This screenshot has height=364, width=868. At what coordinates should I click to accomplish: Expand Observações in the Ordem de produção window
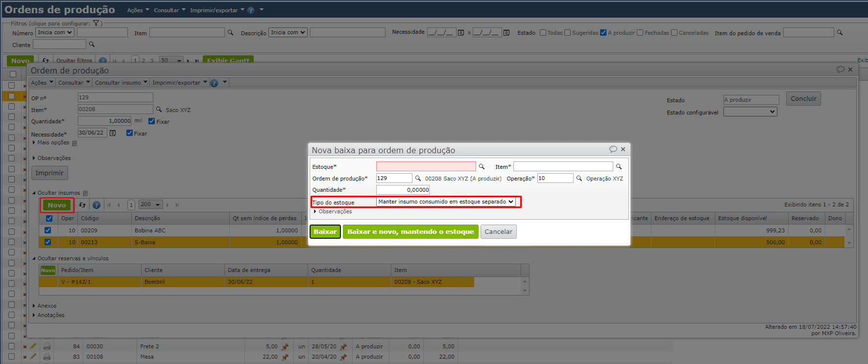coord(51,158)
